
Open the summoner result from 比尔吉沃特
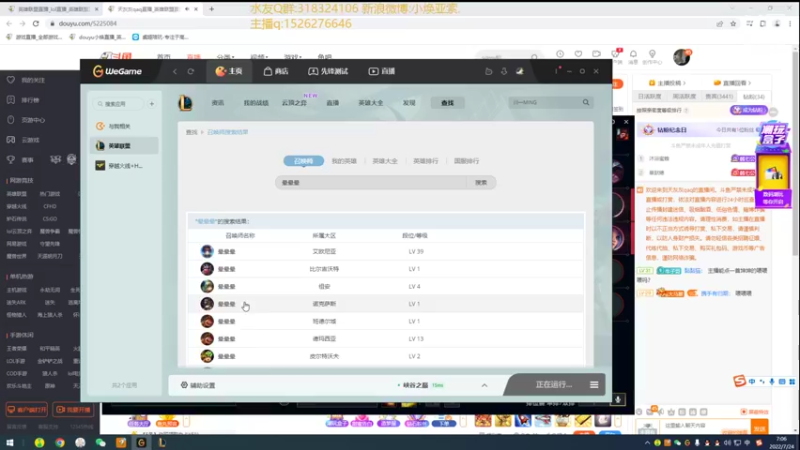tap(386, 269)
